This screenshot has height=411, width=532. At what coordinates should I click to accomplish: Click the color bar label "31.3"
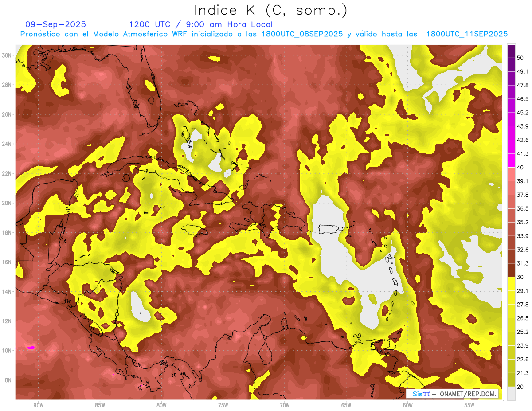coord(523,263)
